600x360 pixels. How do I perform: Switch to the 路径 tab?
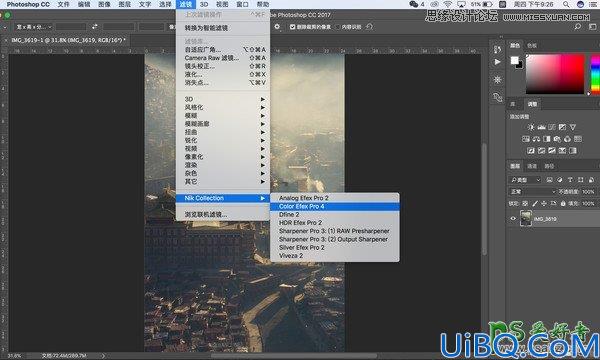tap(549, 166)
